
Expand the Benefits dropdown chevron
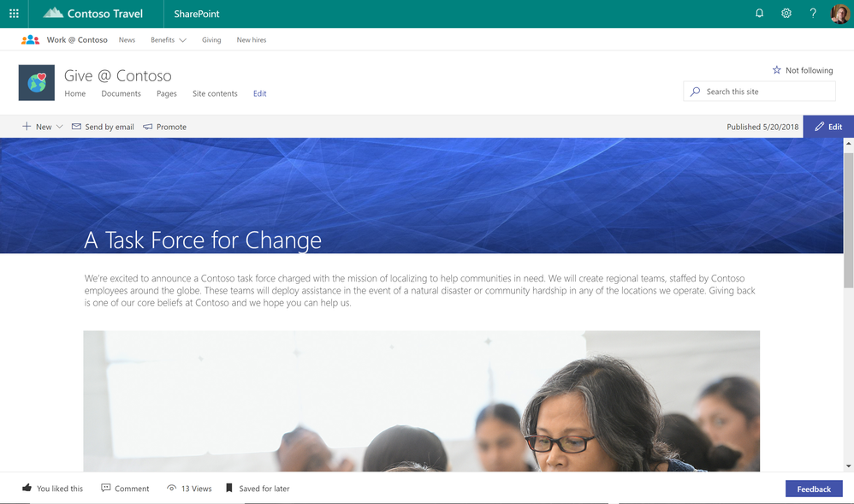(x=183, y=39)
